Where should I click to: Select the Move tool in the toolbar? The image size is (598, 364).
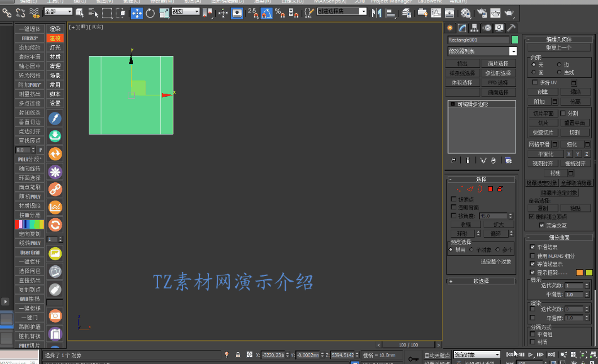coord(136,13)
